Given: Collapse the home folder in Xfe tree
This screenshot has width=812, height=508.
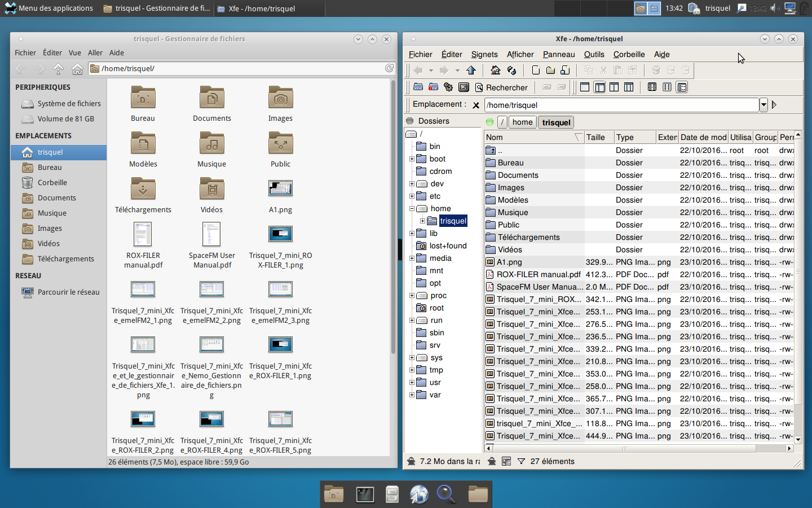Looking at the screenshot, I should 412,209.
